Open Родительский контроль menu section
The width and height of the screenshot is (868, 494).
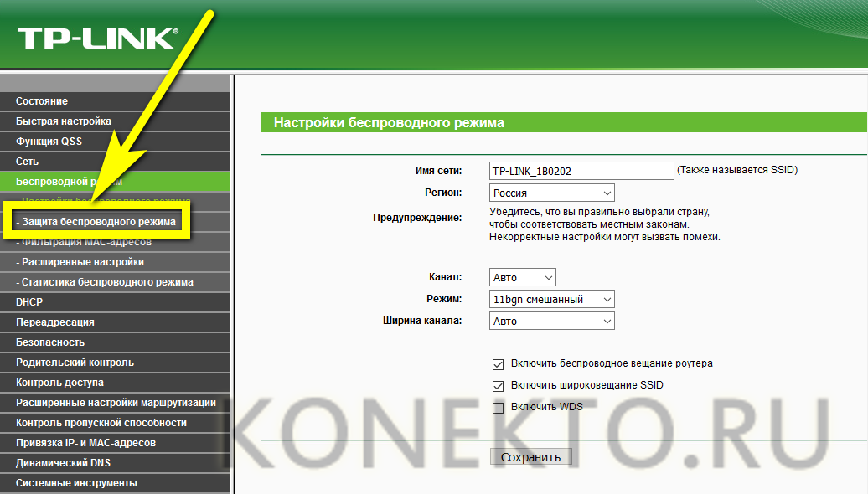(115, 363)
